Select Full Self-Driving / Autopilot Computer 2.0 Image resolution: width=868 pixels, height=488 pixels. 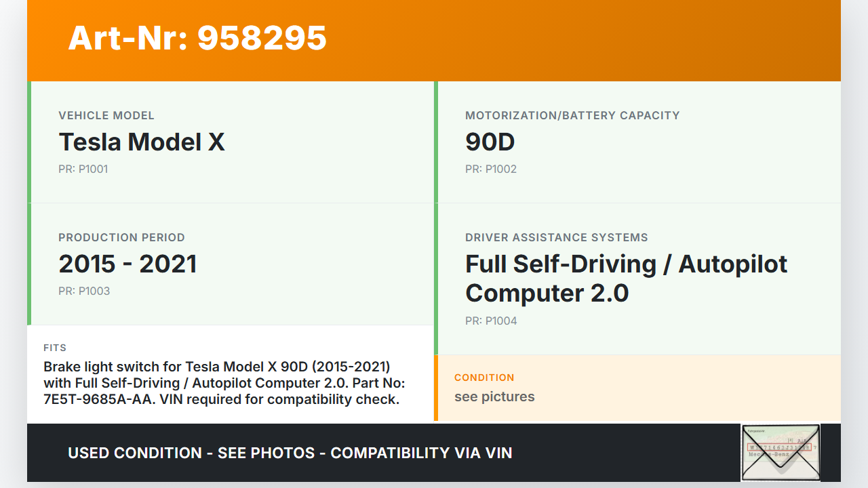click(625, 279)
